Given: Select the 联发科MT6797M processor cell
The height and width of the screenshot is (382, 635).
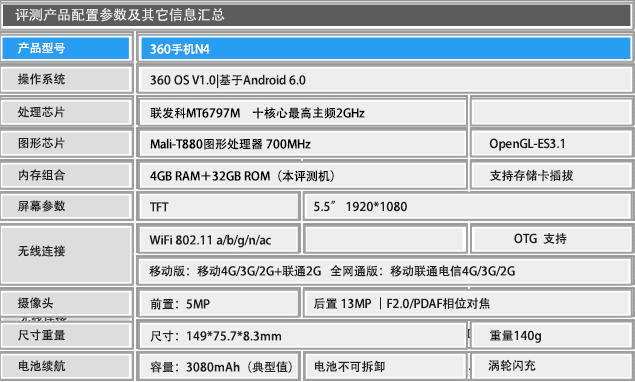Looking at the screenshot, I should [303, 113].
